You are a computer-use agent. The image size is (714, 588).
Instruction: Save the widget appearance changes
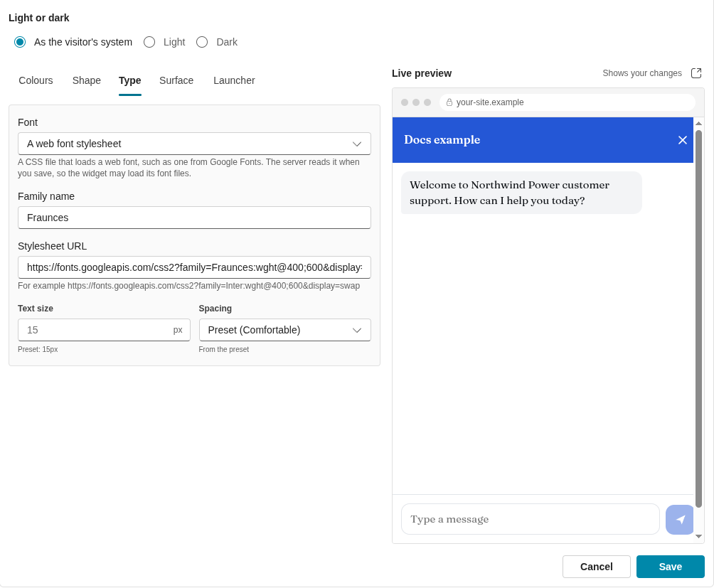(671, 567)
